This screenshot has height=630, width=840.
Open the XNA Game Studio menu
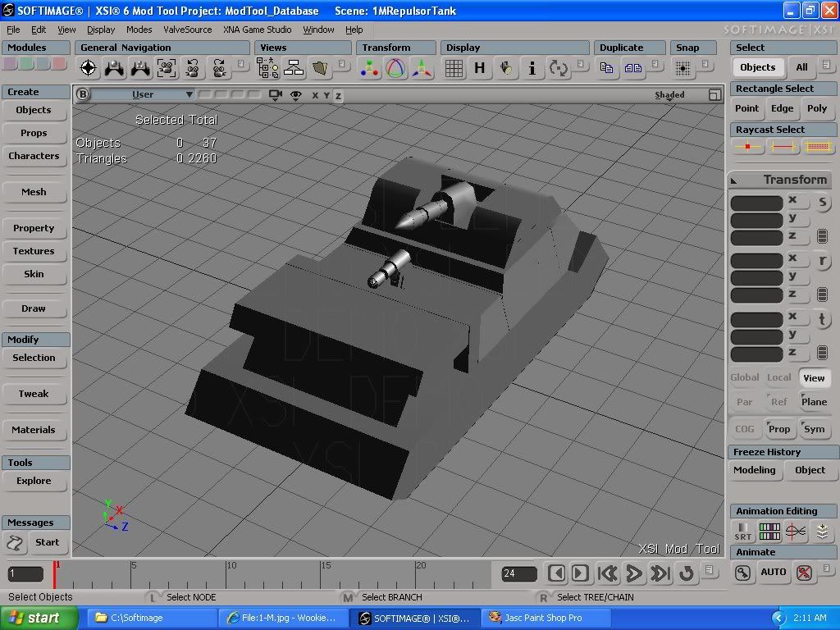[x=257, y=30]
